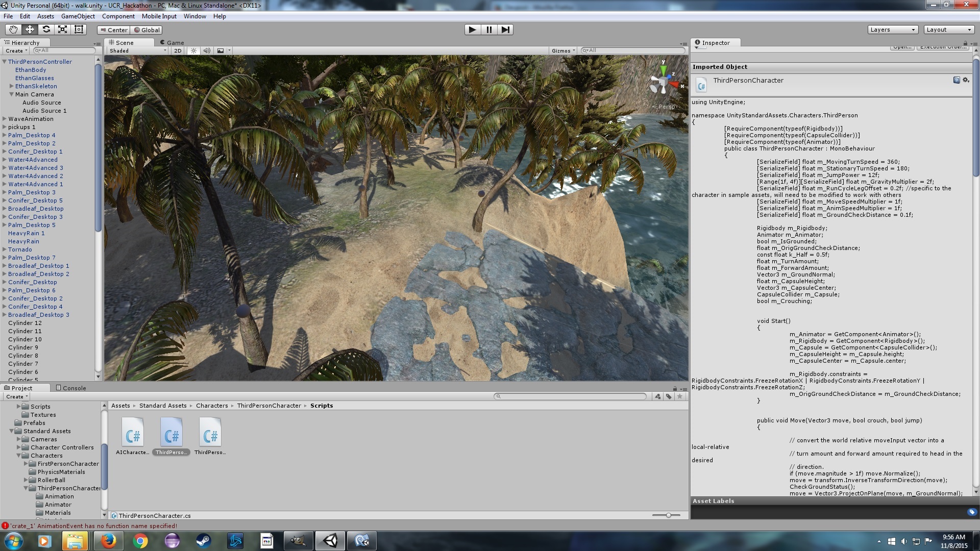980x551 pixels.
Task: Toggle scene audio speaker icon
Action: pyautogui.click(x=207, y=51)
